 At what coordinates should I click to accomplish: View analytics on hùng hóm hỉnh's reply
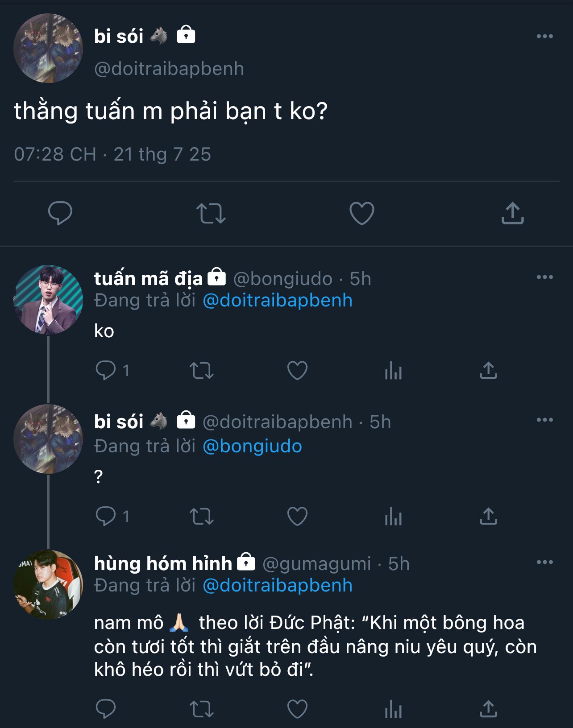click(393, 708)
